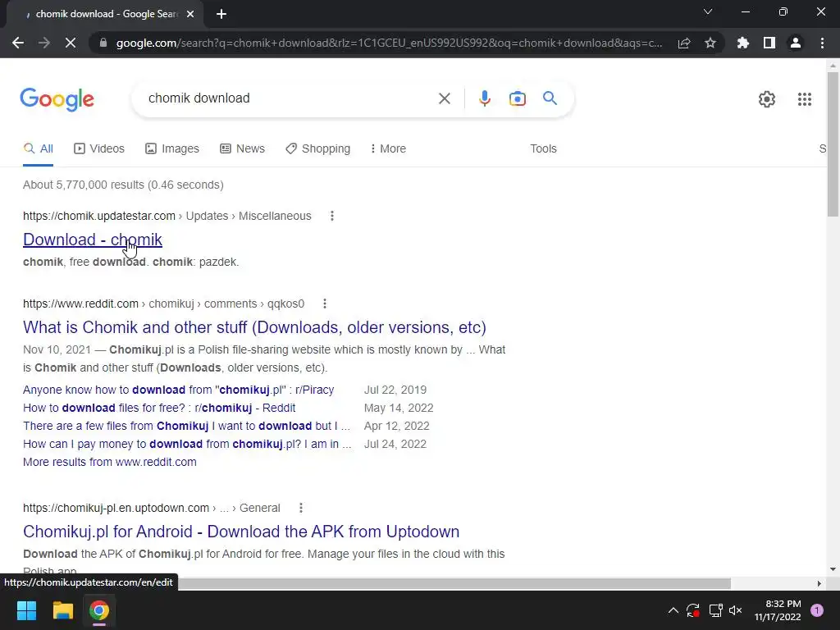Click the muted volume tray icon

tap(736, 610)
